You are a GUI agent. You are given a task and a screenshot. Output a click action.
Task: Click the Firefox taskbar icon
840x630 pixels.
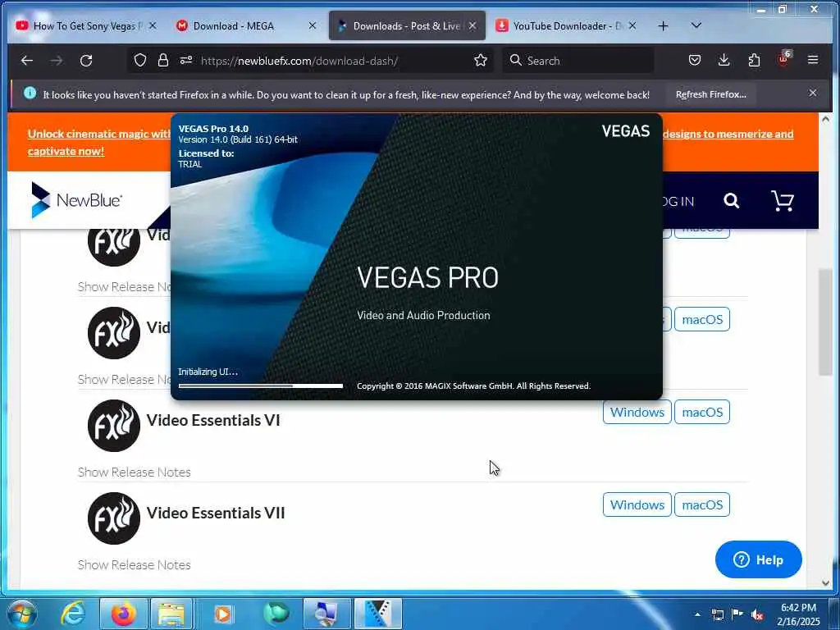123,614
